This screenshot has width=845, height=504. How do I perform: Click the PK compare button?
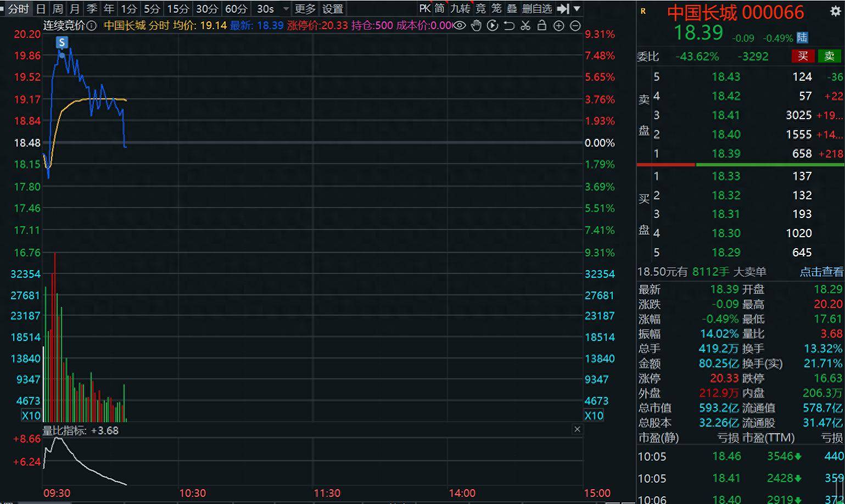(425, 9)
